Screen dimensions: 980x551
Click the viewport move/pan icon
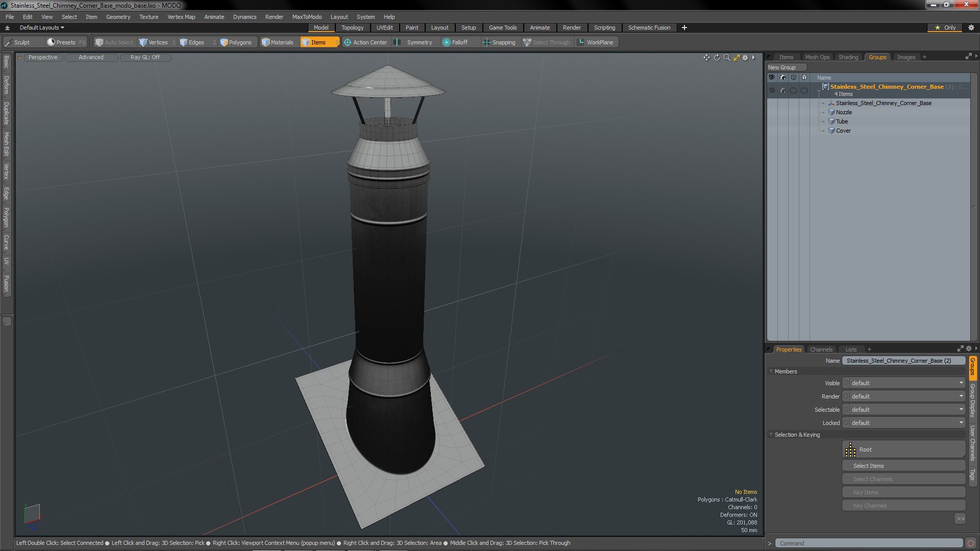click(x=706, y=58)
